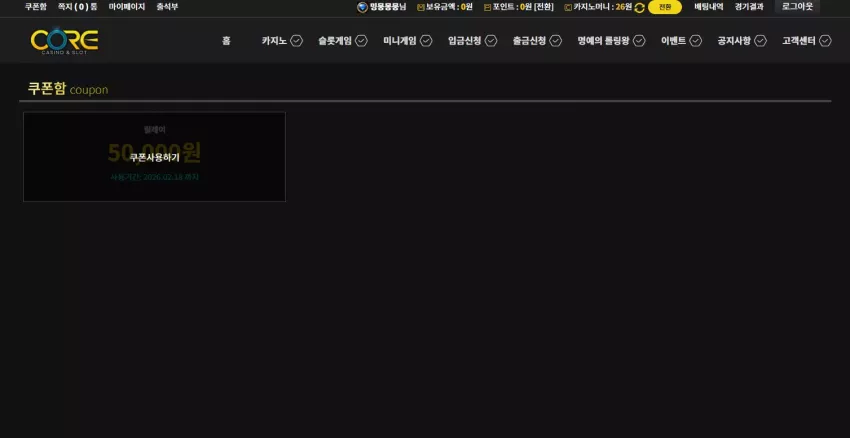Open the 고객센터 menu item
This screenshot has height=438, width=850.
point(799,41)
